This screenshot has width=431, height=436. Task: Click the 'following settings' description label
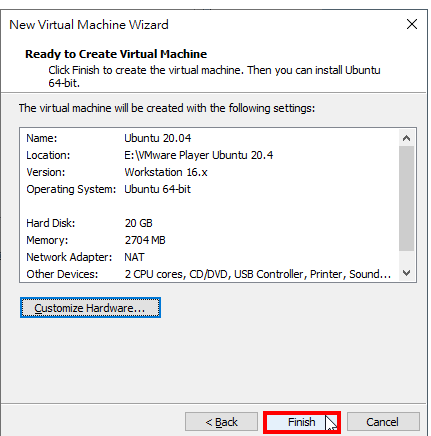[167, 108]
